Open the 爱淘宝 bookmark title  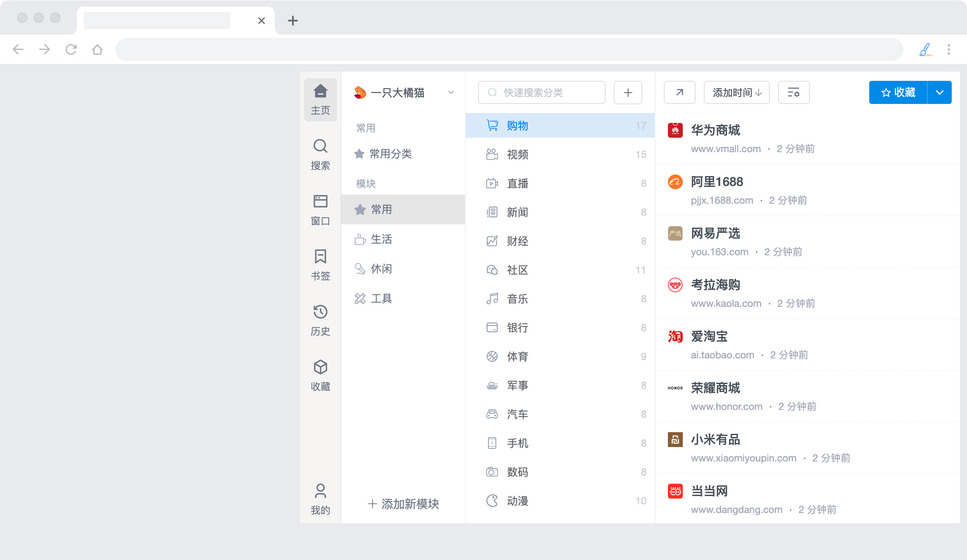point(709,336)
